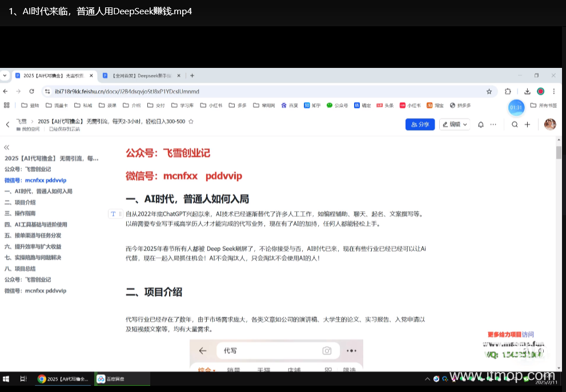The image size is (566, 392).
Task: Open the apps grid in bookmarks bar
Action: pos(6,106)
